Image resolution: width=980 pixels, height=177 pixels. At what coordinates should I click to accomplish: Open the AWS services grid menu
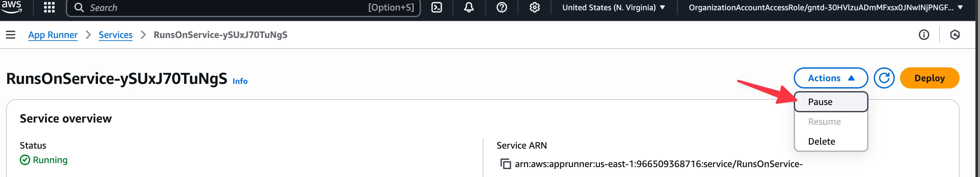point(49,7)
